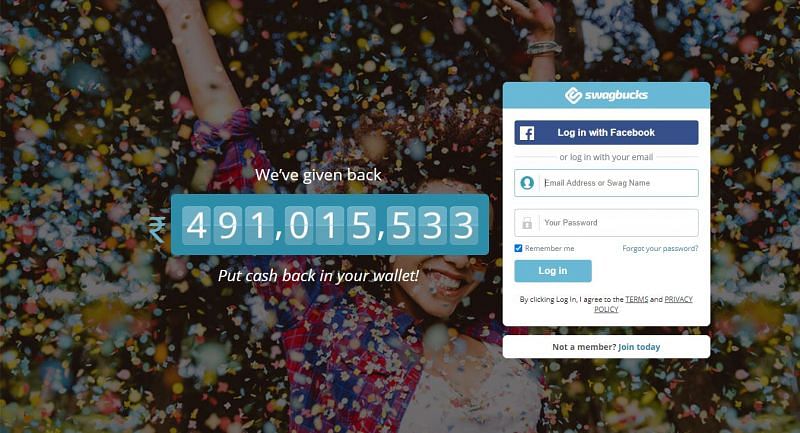Choose Log in with Facebook
The image size is (800, 433).
[606, 133]
